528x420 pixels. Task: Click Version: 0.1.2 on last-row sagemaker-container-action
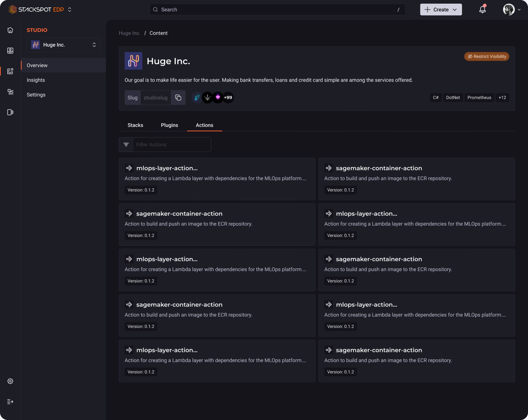tap(340, 372)
